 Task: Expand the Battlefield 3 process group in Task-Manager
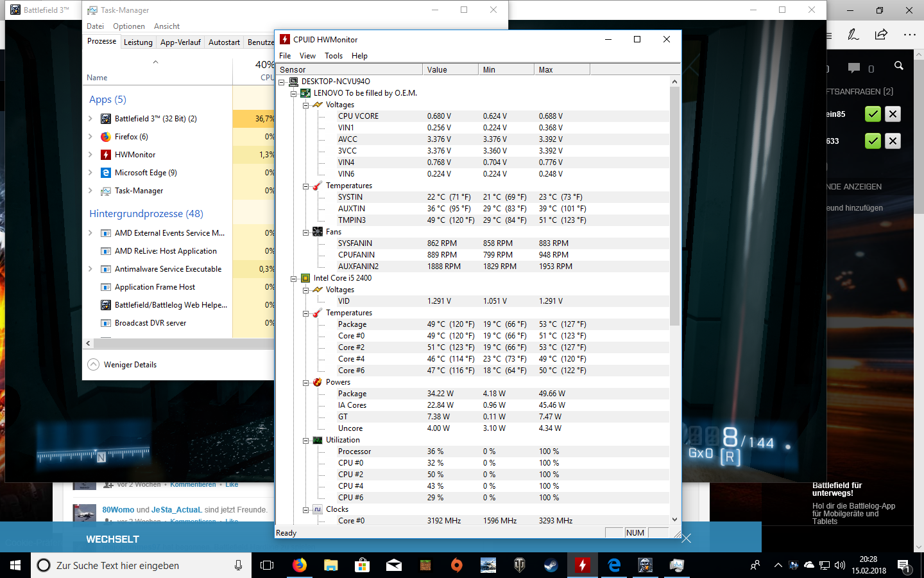click(x=90, y=119)
